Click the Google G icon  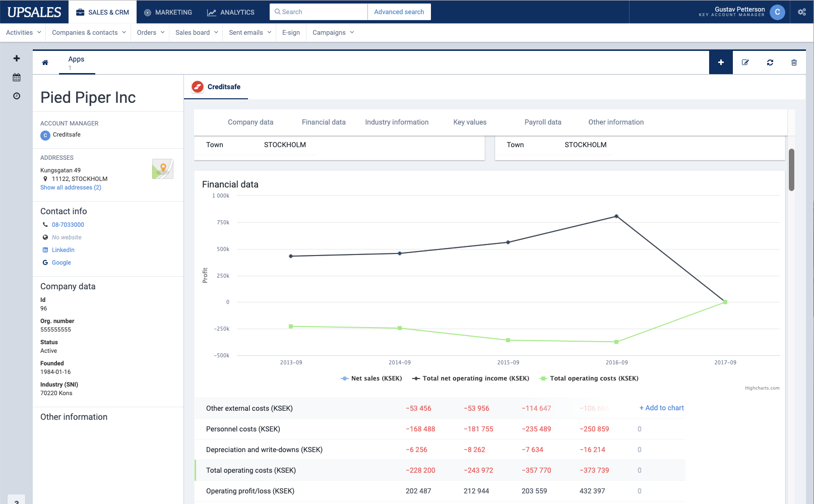coord(45,263)
